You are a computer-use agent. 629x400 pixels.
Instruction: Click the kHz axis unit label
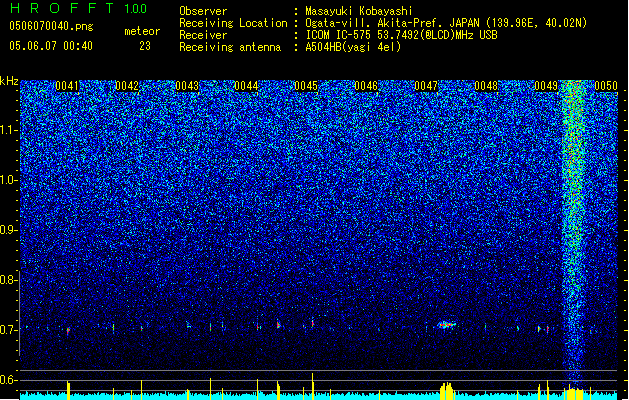[9, 81]
